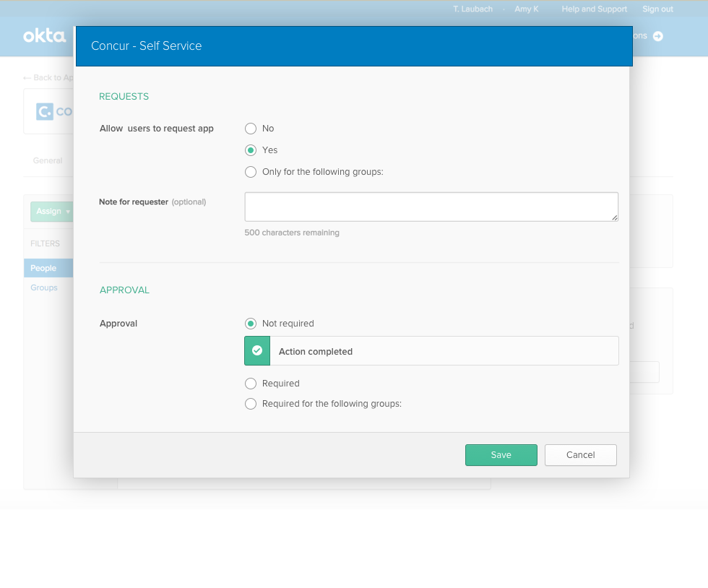The width and height of the screenshot is (708, 588).
Task: Choose 'Only for the following groups' option
Action: coord(251,172)
